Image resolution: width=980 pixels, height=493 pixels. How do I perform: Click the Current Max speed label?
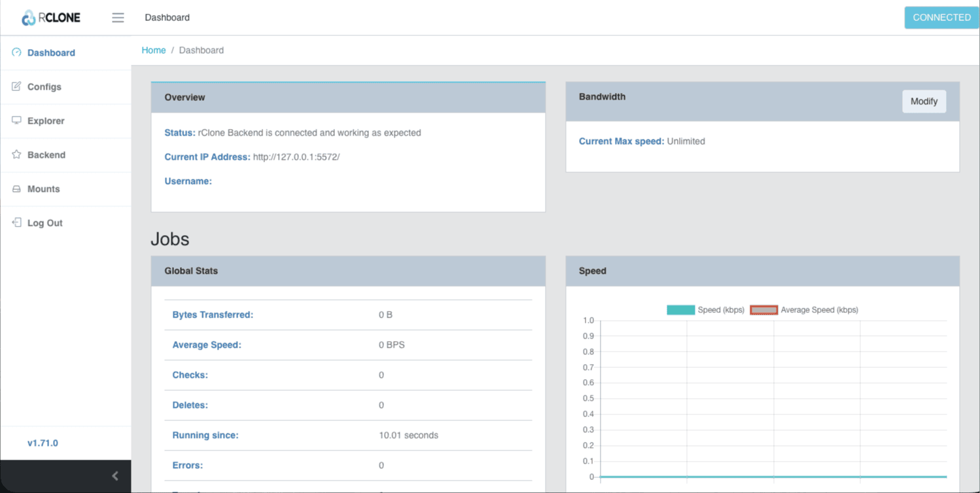click(621, 141)
